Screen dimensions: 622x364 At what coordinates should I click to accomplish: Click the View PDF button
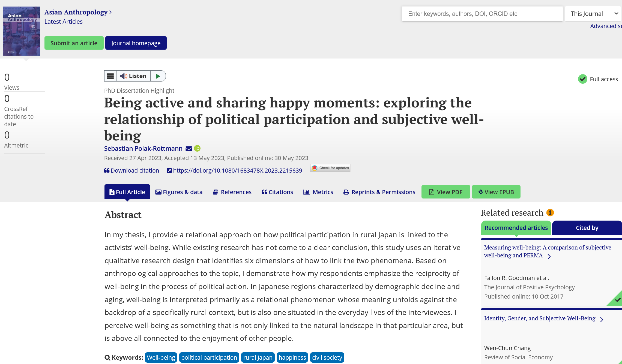pos(446,192)
